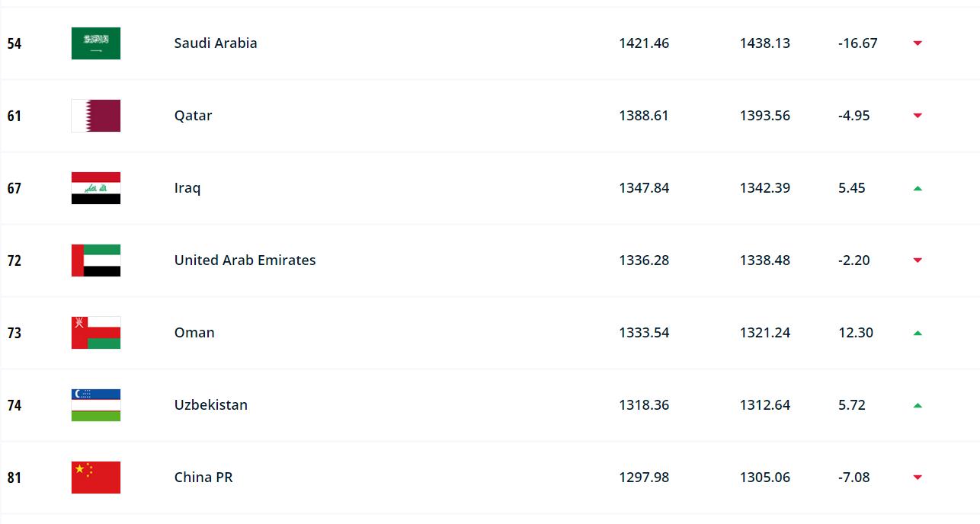This screenshot has width=980, height=524.
Task: Click Iraq's green up arrow
Action: [918, 188]
